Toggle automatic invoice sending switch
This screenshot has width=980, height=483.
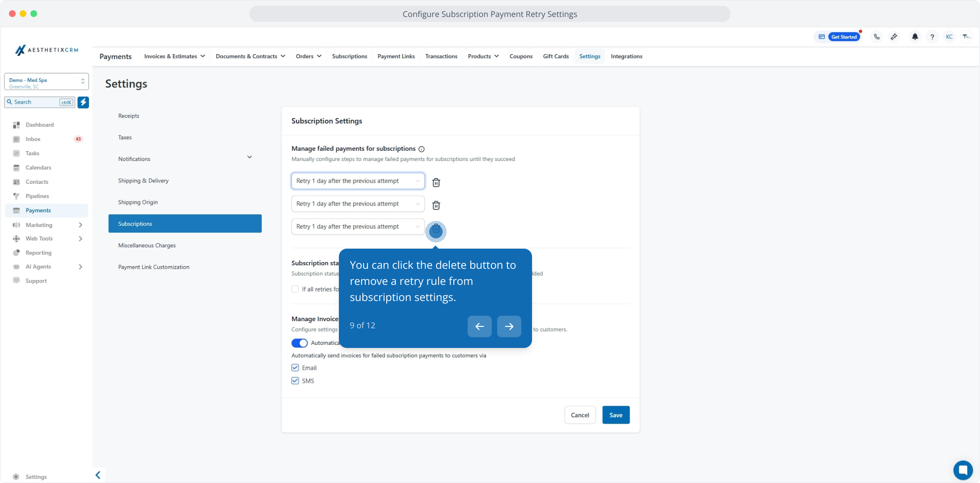[300, 343]
